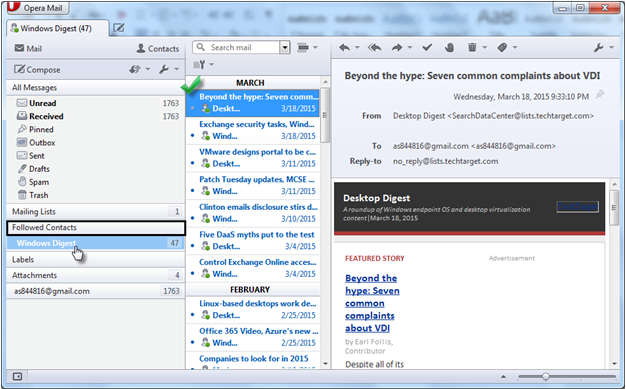626x389 pixels.
Task: Expand the Labels section
Action: [x=96, y=260]
